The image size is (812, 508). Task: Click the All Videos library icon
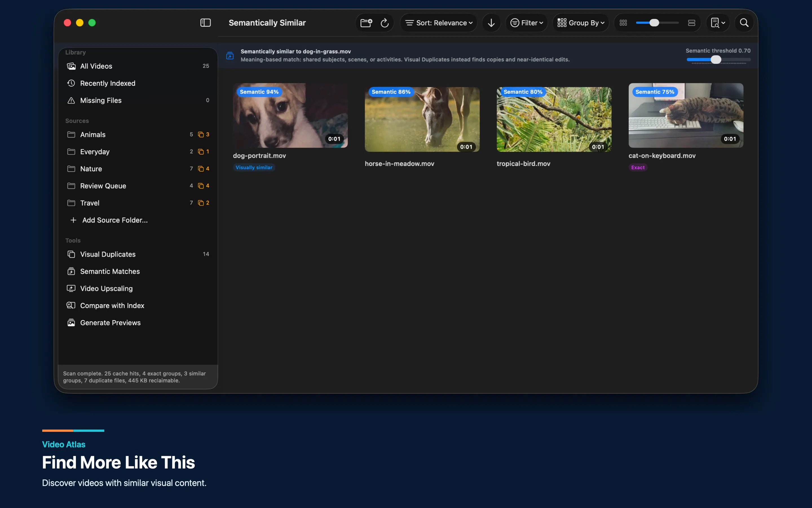tap(71, 66)
